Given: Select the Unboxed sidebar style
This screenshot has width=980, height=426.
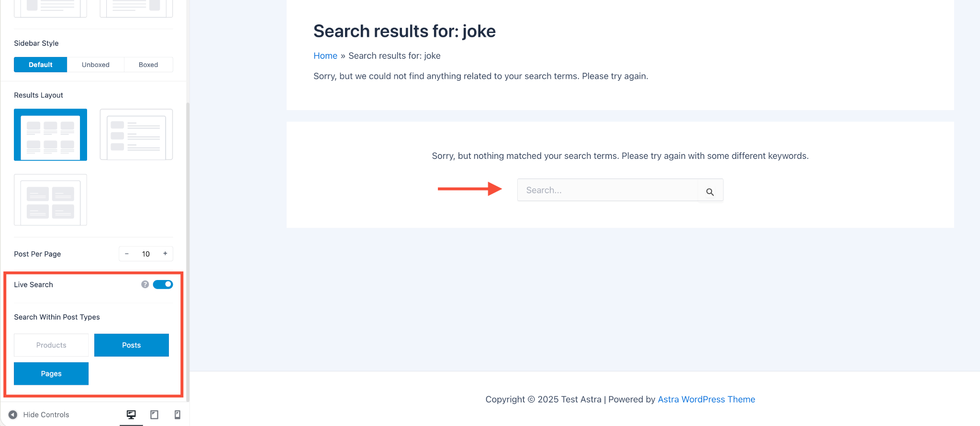Looking at the screenshot, I should point(96,64).
